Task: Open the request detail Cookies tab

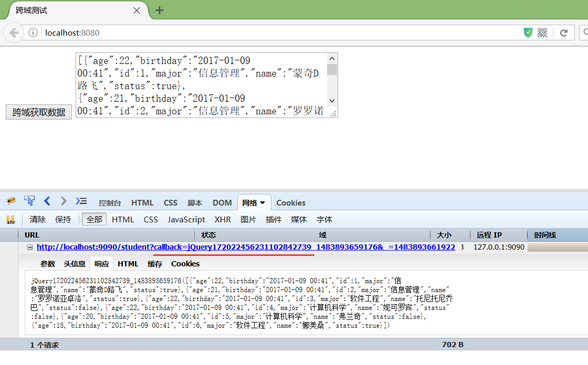Action: [x=185, y=264]
